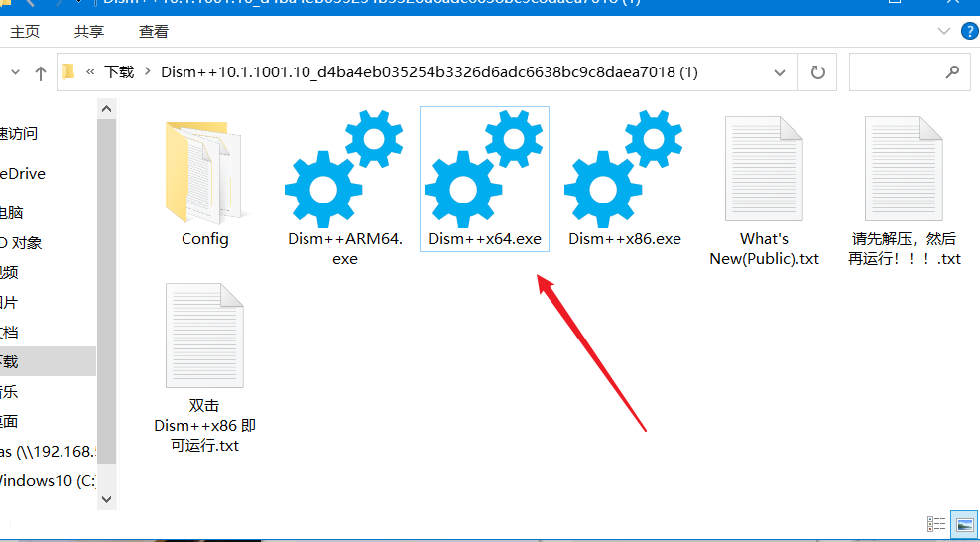Select 视频 in the sidebar

pos(9,273)
